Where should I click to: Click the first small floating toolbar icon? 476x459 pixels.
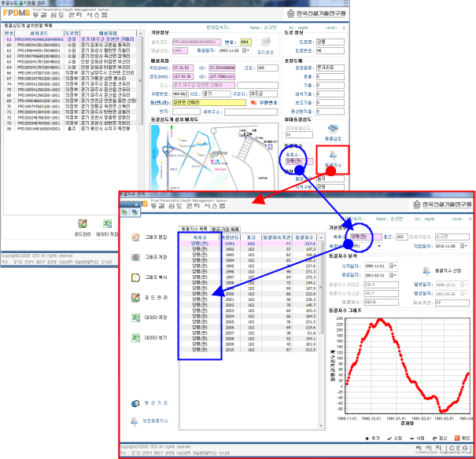tap(124, 212)
